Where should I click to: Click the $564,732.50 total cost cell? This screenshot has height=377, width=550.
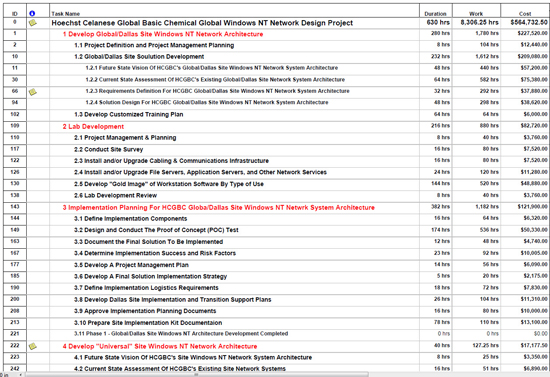pos(529,22)
